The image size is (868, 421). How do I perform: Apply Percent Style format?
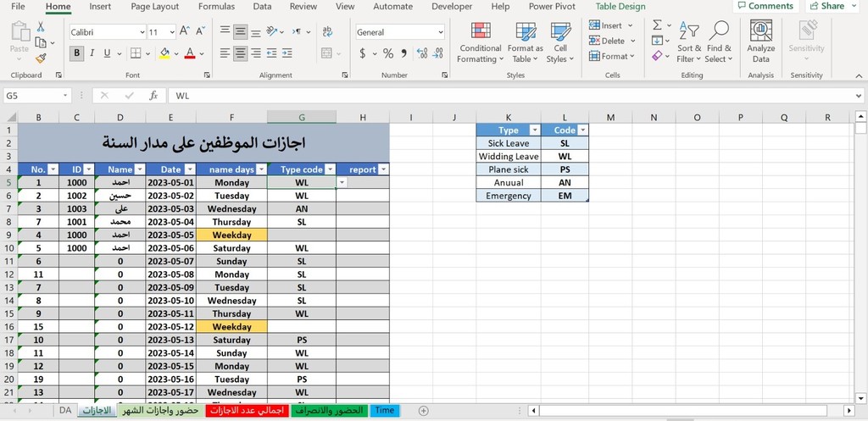click(x=388, y=53)
